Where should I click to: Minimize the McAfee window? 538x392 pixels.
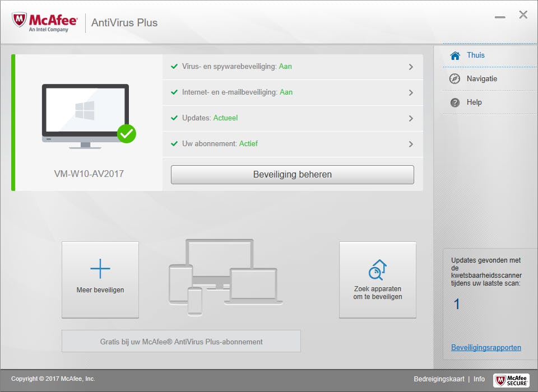(499, 17)
